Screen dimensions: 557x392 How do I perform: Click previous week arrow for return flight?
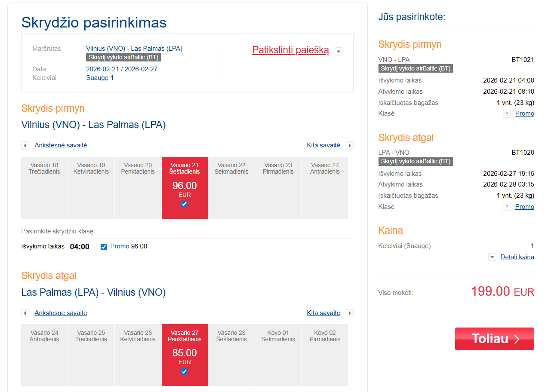click(25, 313)
